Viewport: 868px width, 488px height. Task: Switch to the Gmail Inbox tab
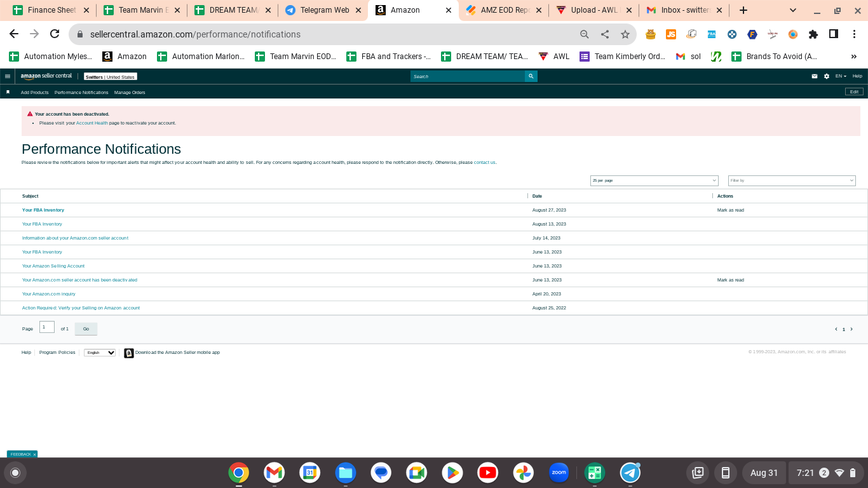coord(684,10)
